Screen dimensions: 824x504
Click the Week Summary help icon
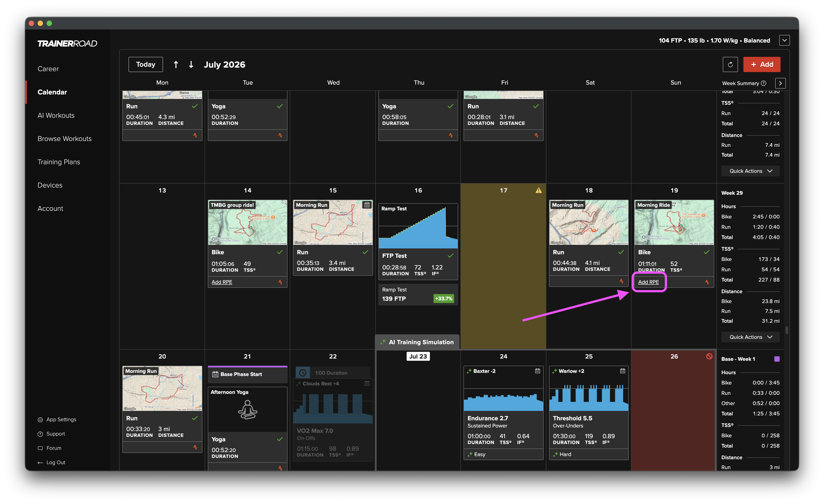tap(764, 83)
